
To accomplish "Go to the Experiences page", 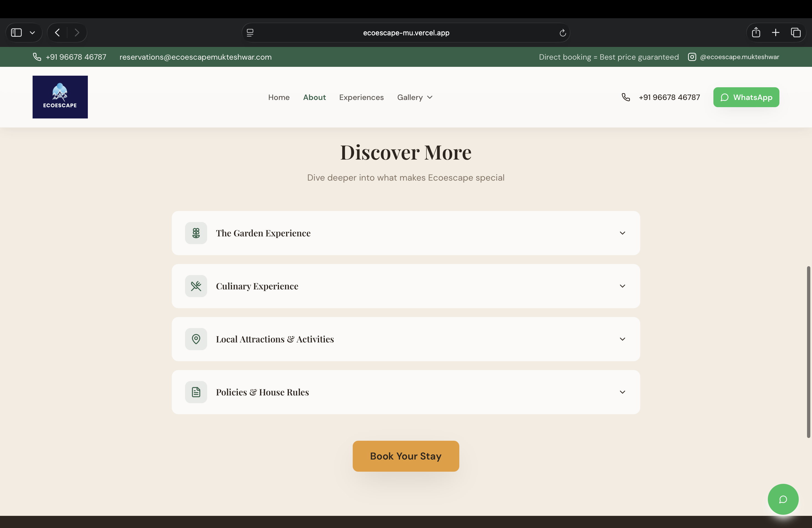I will pos(361,97).
